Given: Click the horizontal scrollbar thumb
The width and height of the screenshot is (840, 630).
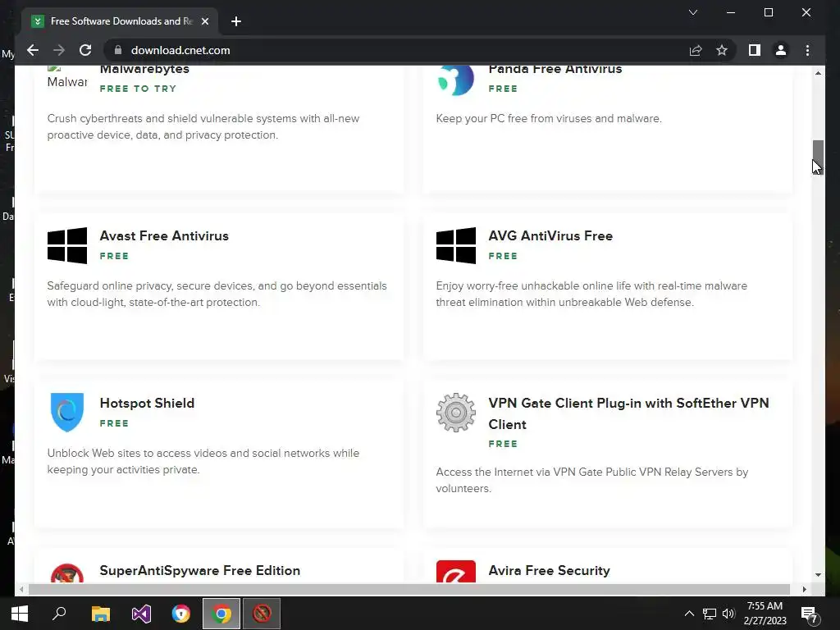Looking at the screenshot, I should [409, 589].
